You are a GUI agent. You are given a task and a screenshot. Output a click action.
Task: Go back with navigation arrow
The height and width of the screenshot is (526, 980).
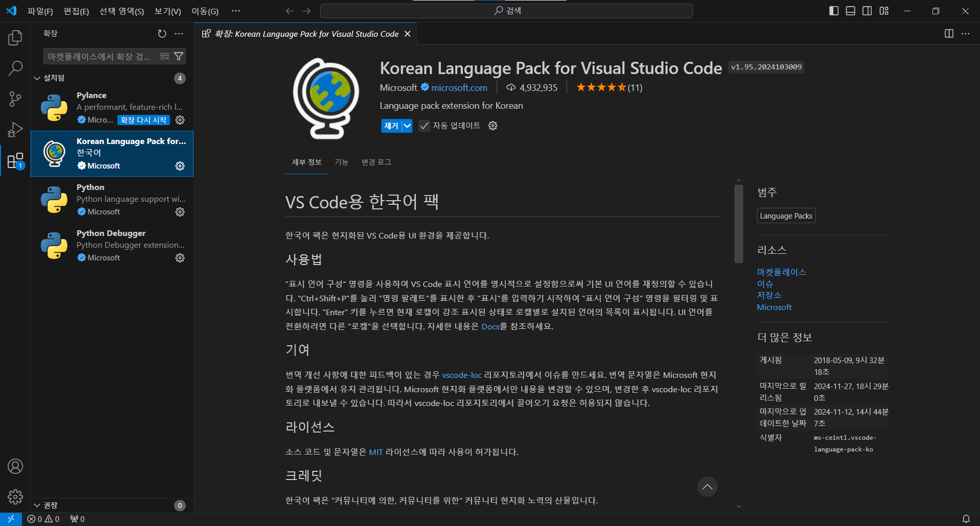(290, 11)
